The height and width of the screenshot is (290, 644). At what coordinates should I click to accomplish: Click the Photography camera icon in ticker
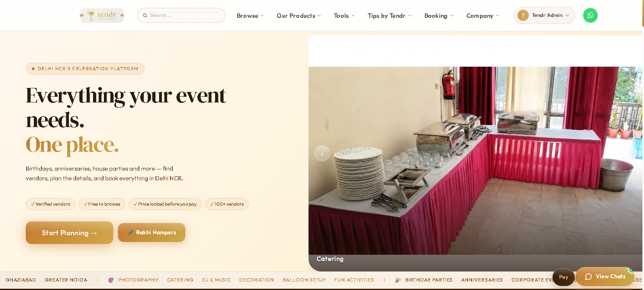111,280
